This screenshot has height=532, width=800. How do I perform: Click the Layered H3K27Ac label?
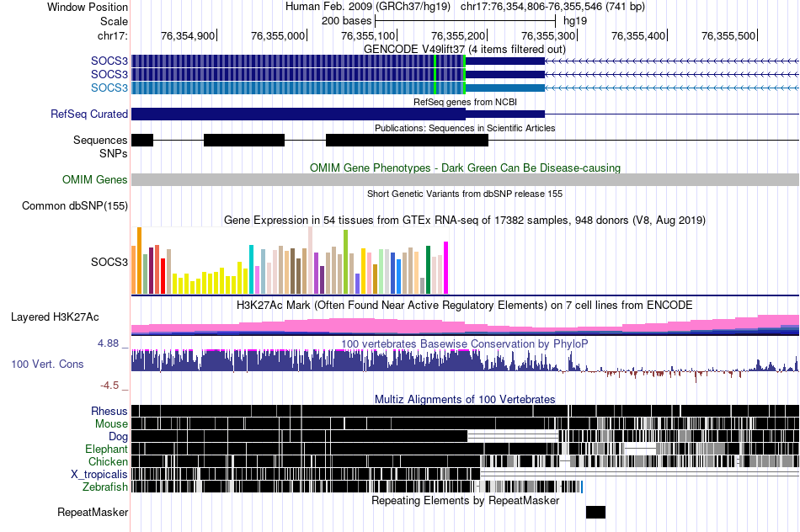pyautogui.click(x=55, y=317)
